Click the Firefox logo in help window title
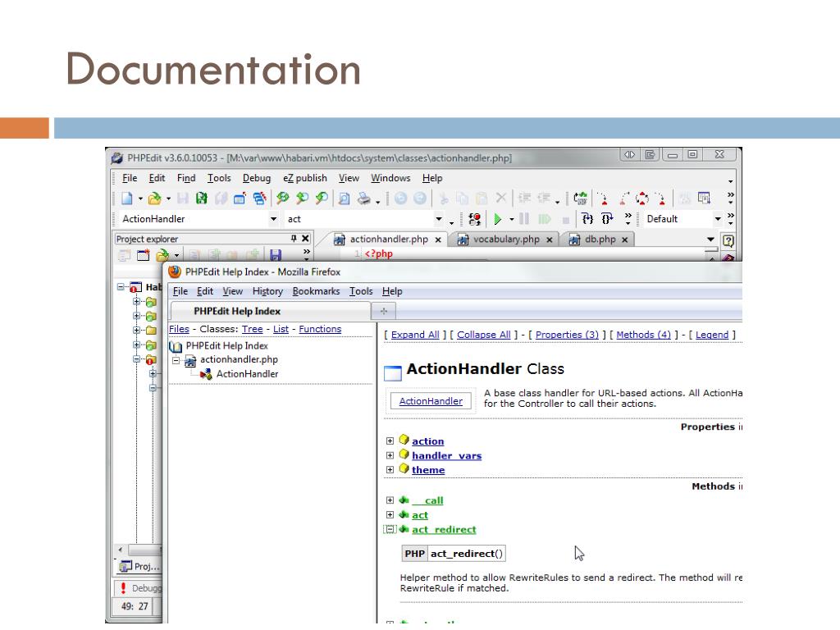Screen dimensions: 840x630 (175, 272)
